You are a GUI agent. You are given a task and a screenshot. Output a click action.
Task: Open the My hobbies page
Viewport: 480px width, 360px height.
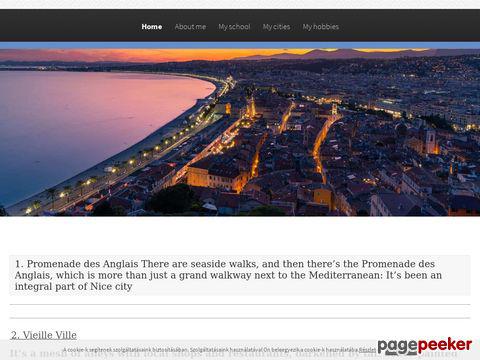(321, 27)
